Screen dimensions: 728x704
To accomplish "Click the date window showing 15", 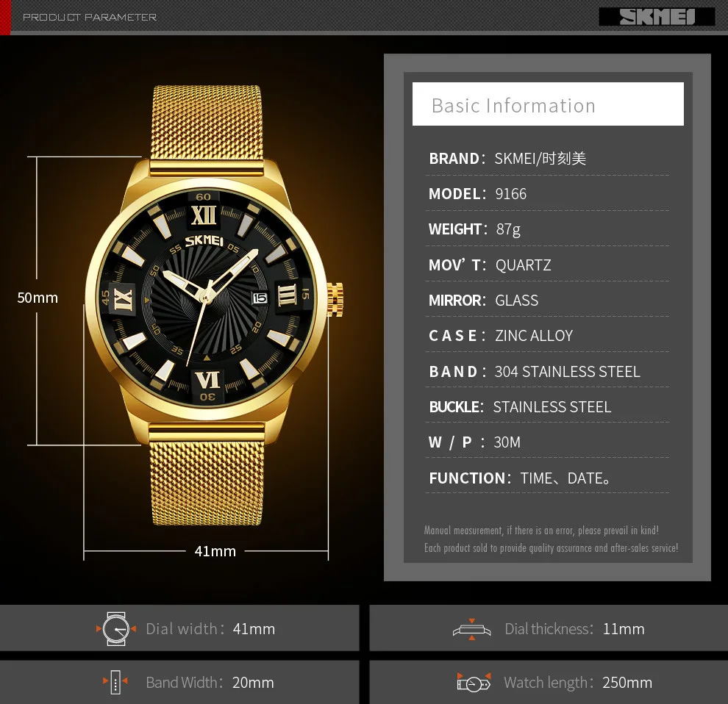I will tap(260, 298).
